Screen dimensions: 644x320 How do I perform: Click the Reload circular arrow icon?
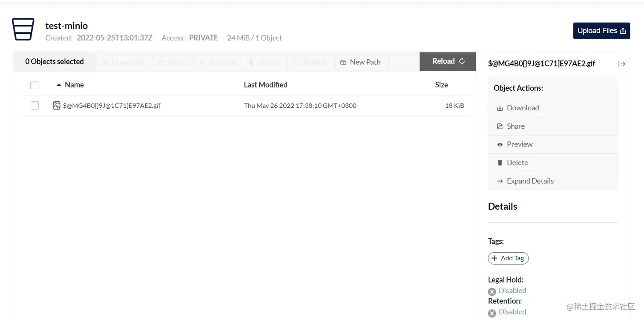pyautogui.click(x=462, y=61)
